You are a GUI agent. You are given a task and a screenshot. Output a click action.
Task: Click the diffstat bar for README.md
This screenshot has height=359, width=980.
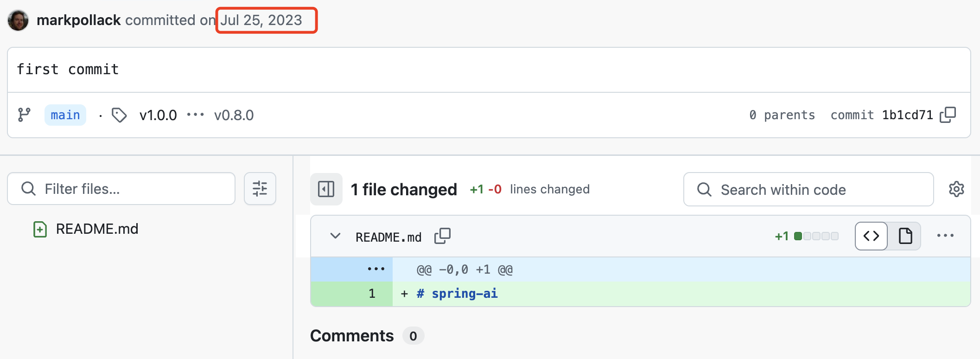click(816, 236)
